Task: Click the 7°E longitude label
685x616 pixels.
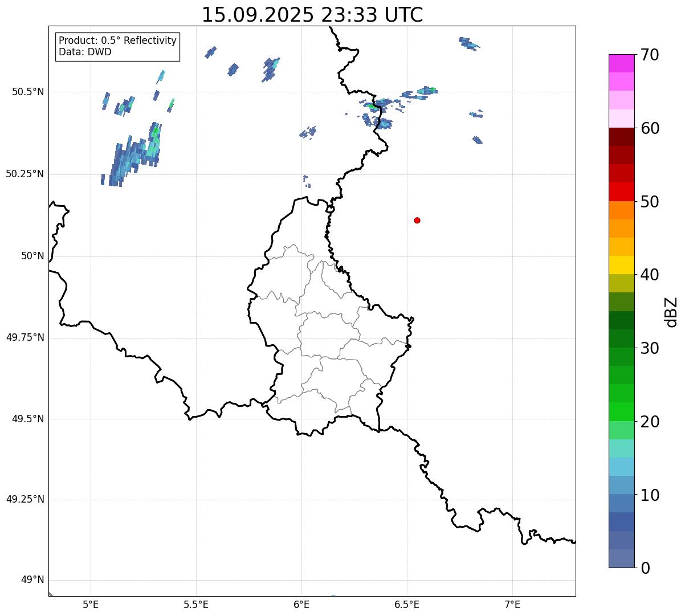Action: [x=512, y=604]
